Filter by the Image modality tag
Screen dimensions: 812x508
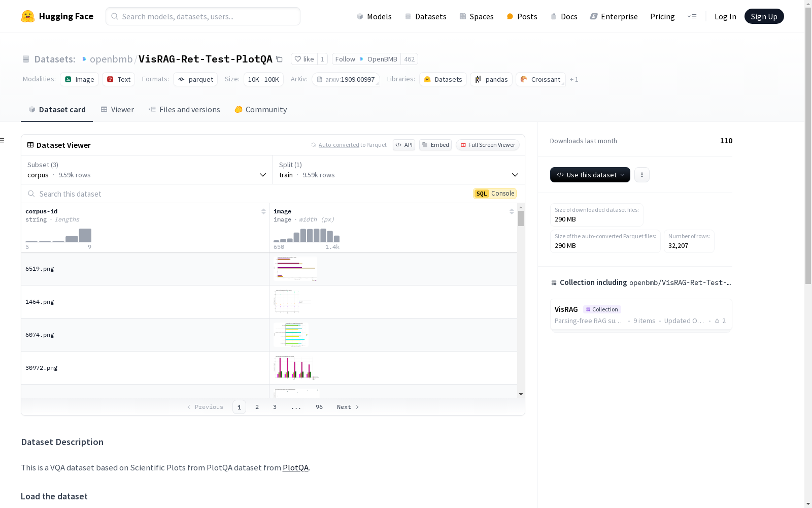tap(80, 79)
